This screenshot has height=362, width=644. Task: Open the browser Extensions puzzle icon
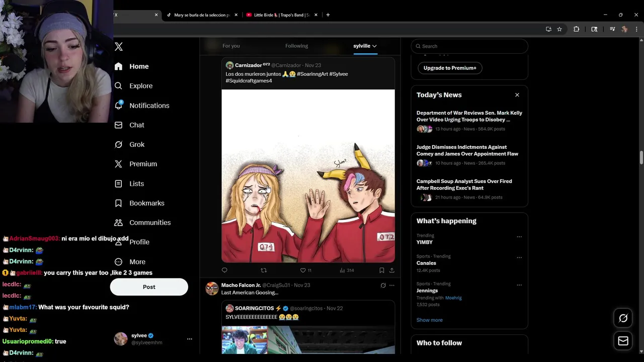click(577, 29)
